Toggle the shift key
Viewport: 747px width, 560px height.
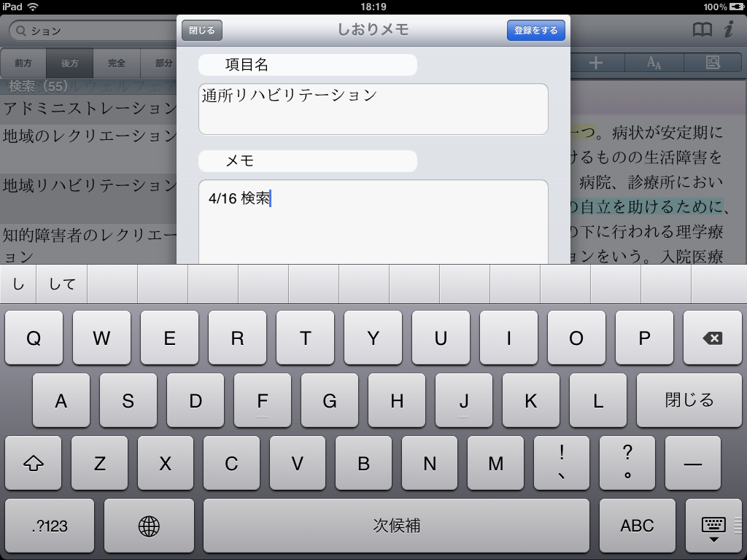click(x=33, y=463)
